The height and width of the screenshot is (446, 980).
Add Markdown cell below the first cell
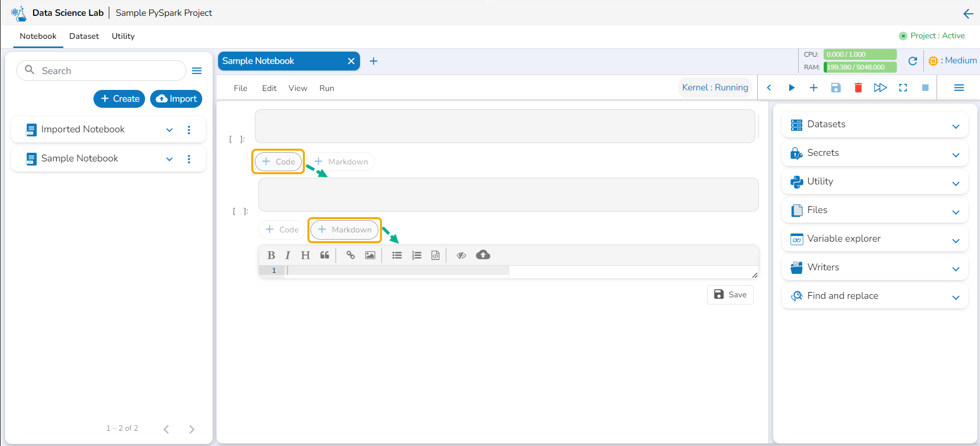[x=341, y=162]
